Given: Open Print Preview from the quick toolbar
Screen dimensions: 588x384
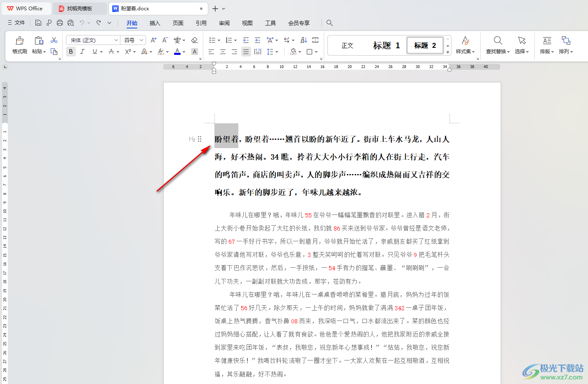Looking at the screenshot, I should click(71, 23).
